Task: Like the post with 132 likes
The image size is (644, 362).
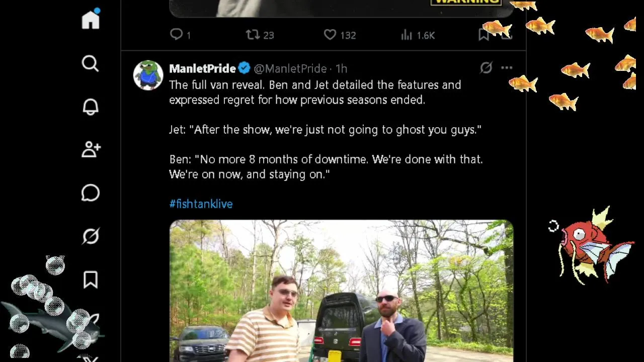Action: (x=330, y=35)
